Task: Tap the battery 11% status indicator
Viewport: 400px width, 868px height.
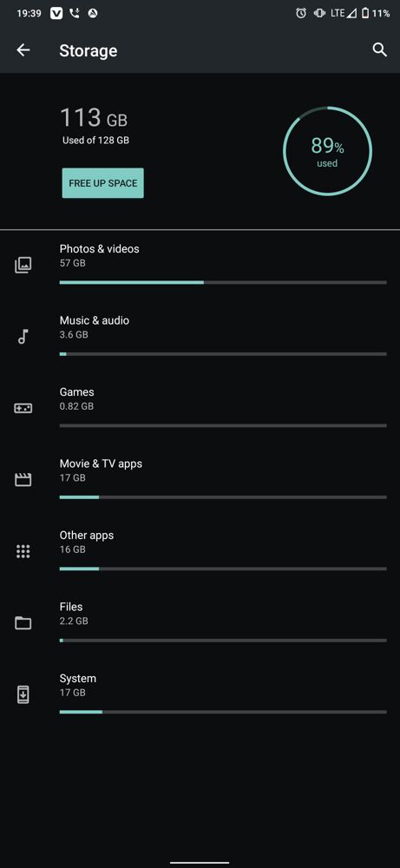Action: [376, 13]
